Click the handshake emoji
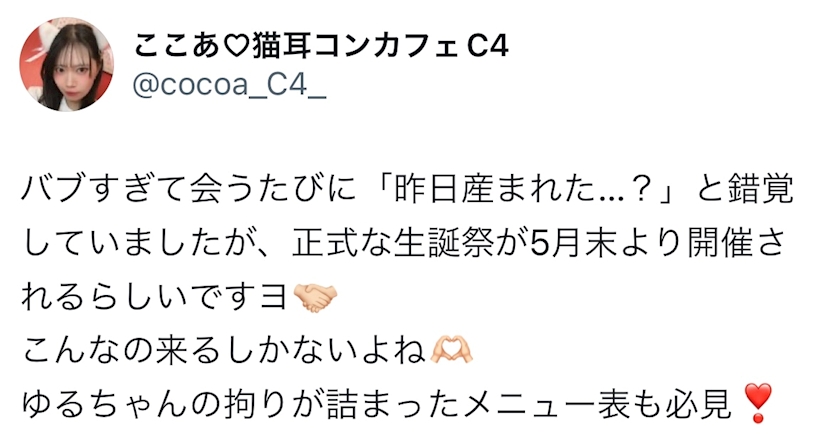Viewport: 840px width, 443px height. point(316,297)
